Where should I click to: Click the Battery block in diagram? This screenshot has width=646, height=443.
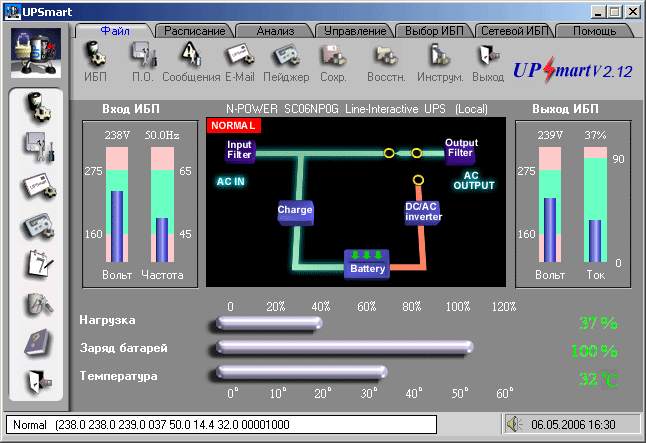pyautogui.click(x=367, y=265)
